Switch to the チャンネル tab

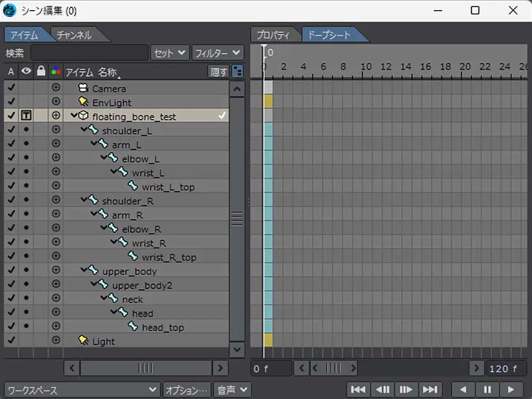(74, 35)
